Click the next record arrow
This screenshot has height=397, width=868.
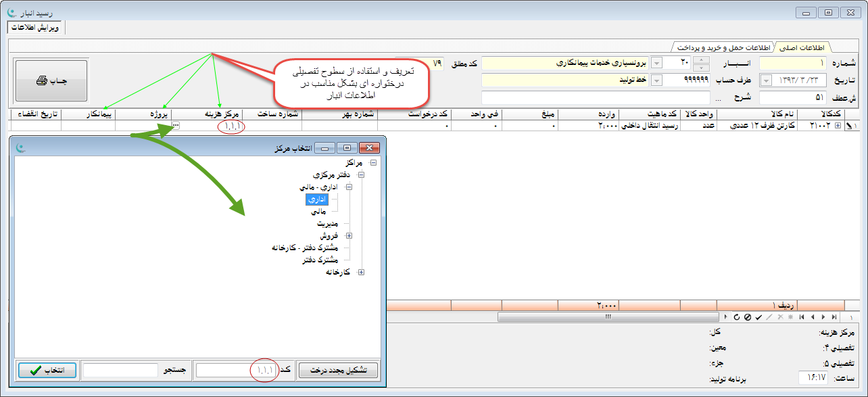(823, 317)
